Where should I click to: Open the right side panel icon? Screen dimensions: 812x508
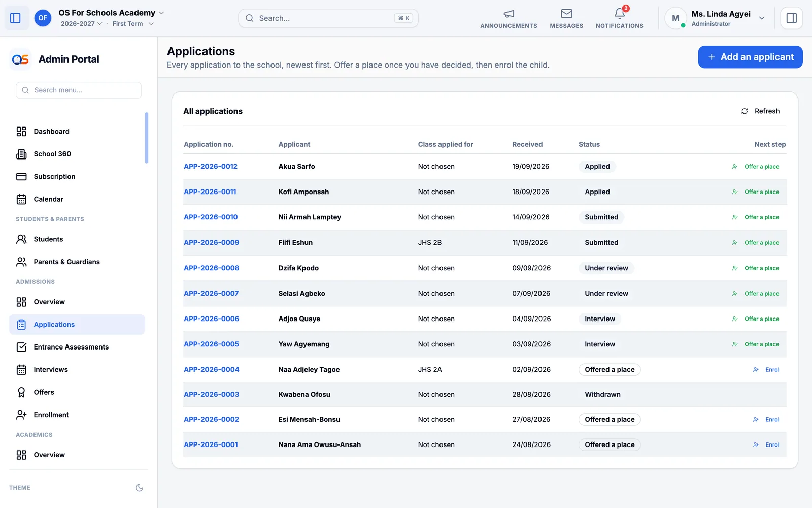791,18
